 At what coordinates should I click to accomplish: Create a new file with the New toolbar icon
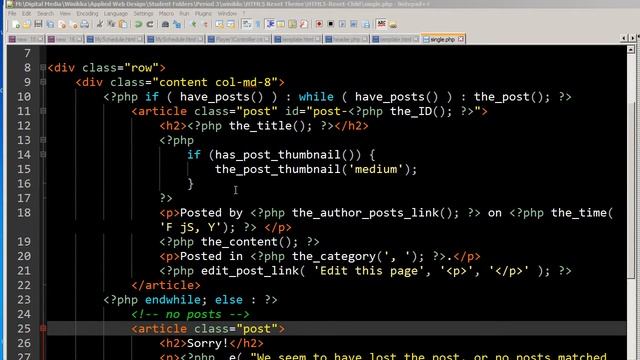pos(16,24)
